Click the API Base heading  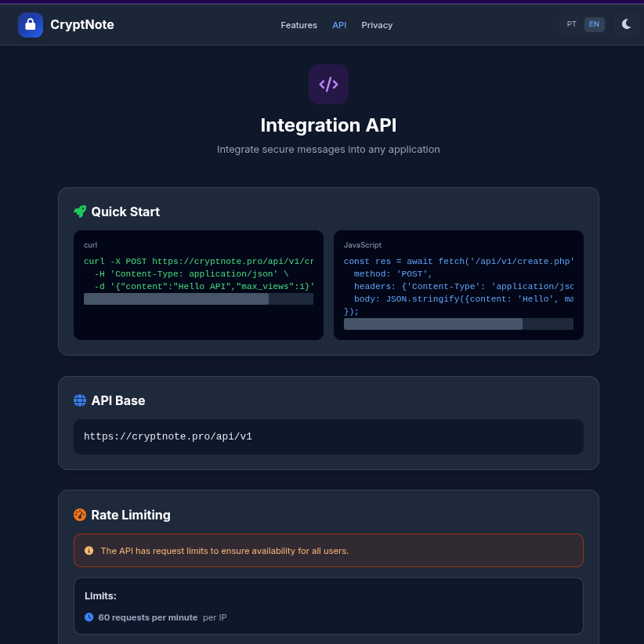[x=118, y=400]
